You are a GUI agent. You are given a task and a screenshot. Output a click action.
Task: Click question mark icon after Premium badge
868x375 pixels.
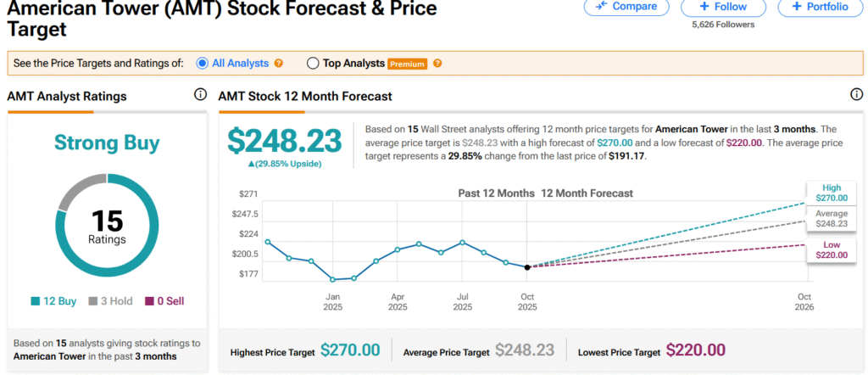(x=437, y=63)
